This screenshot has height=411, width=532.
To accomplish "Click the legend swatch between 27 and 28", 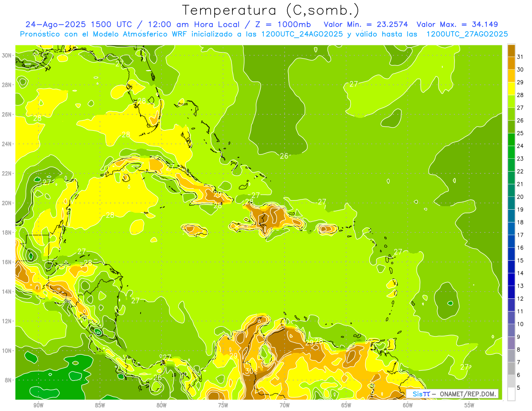I will [x=511, y=101].
